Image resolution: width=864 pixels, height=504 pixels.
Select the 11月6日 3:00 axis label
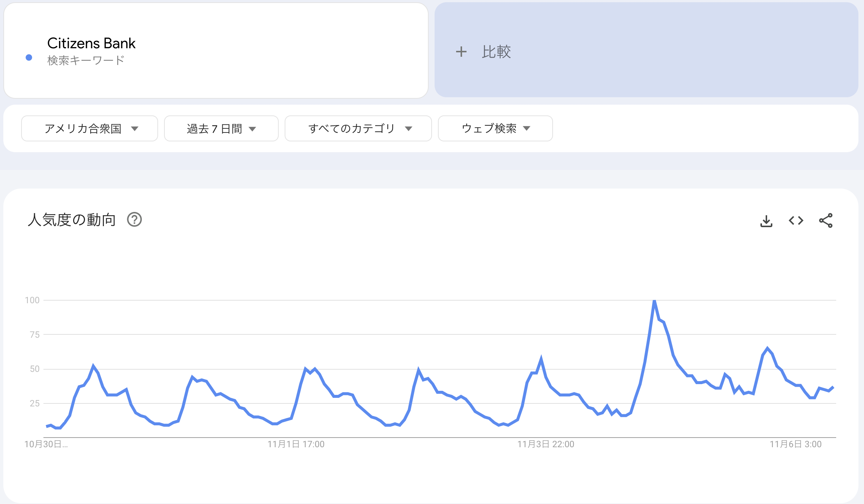[795, 444]
